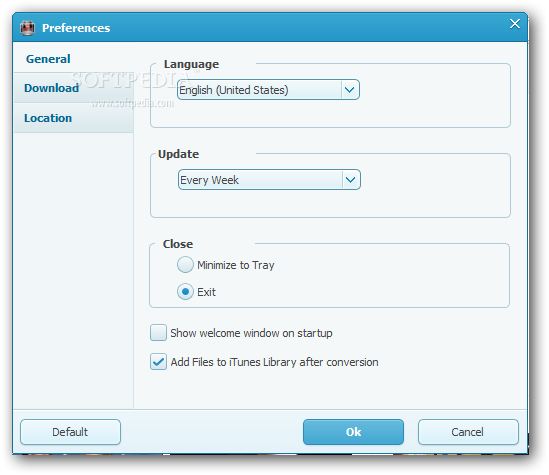549x475 pixels.
Task: Restore settings with the Default button
Action: point(70,432)
